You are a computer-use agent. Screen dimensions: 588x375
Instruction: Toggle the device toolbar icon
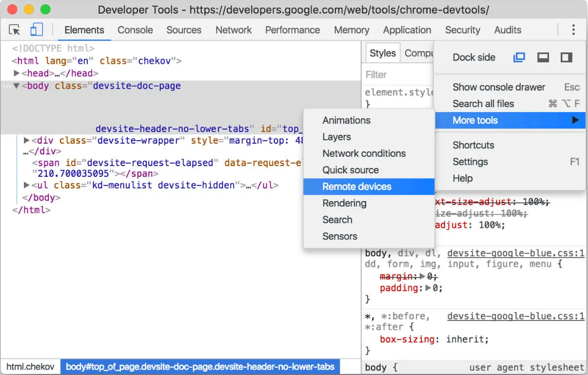[37, 30]
